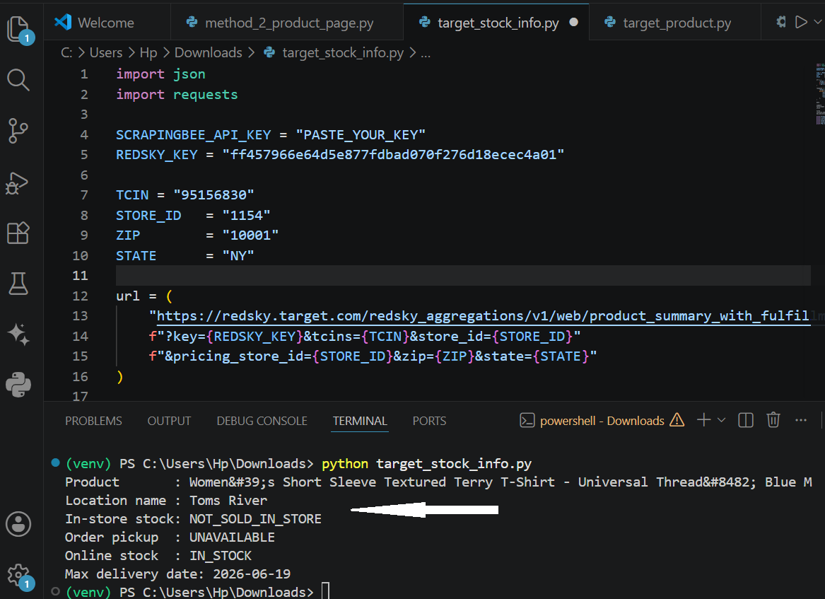
Task: Click the STATE value "NY"
Action: 238,256
